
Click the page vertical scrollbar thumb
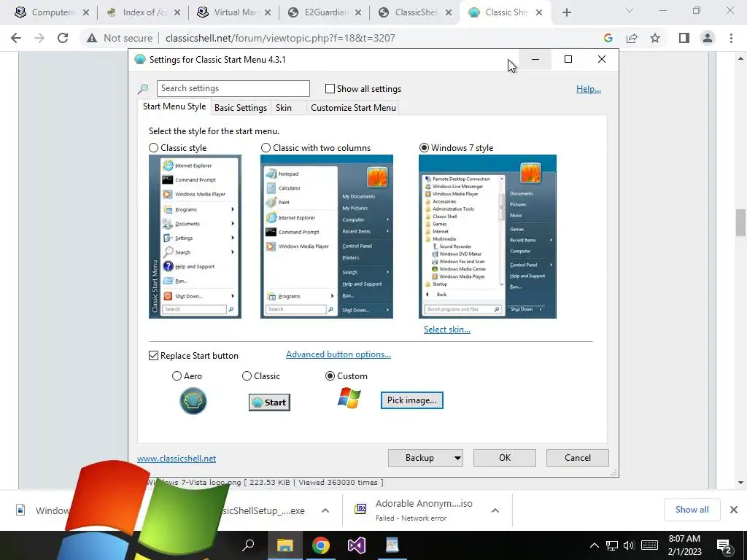click(x=740, y=222)
